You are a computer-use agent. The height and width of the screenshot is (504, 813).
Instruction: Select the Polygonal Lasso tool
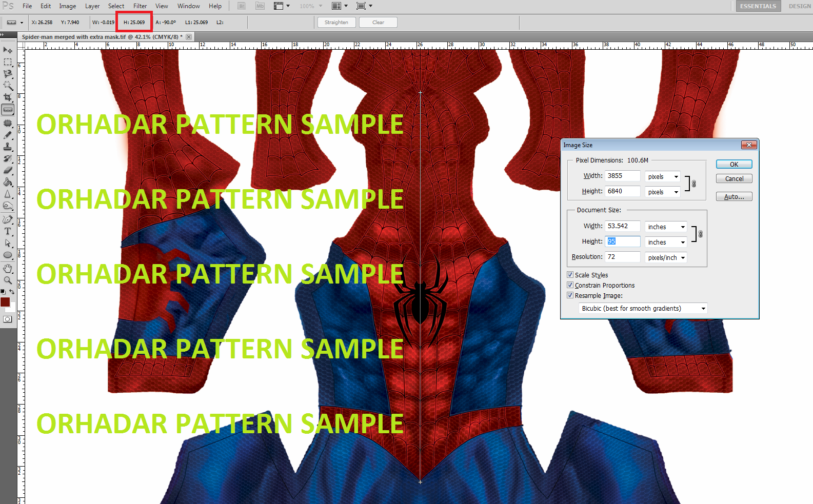point(8,74)
